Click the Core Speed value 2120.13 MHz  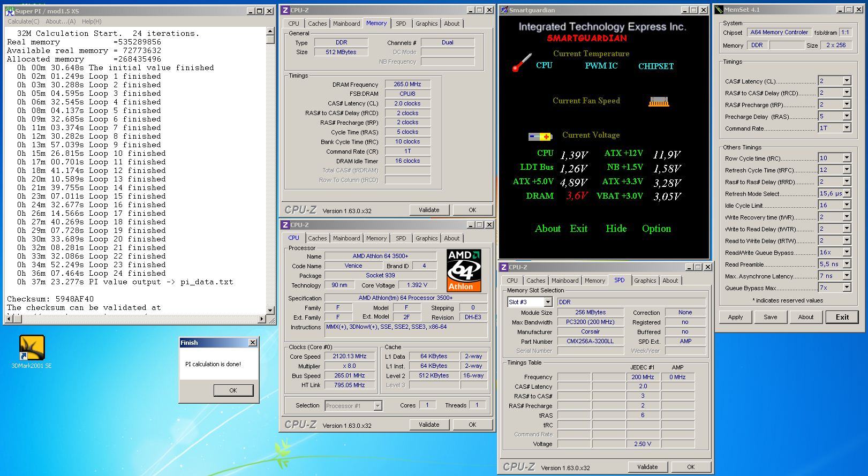click(350, 356)
